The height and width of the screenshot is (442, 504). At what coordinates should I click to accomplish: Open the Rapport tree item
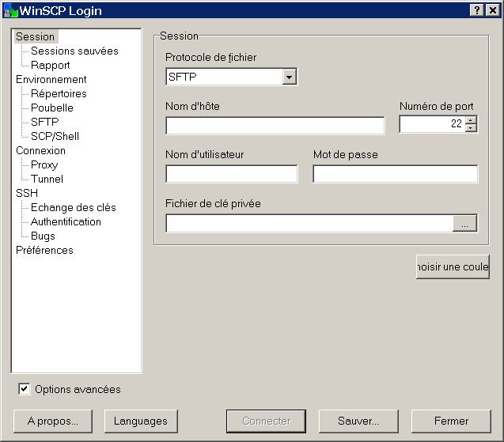pyautogui.click(x=50, y=65)
